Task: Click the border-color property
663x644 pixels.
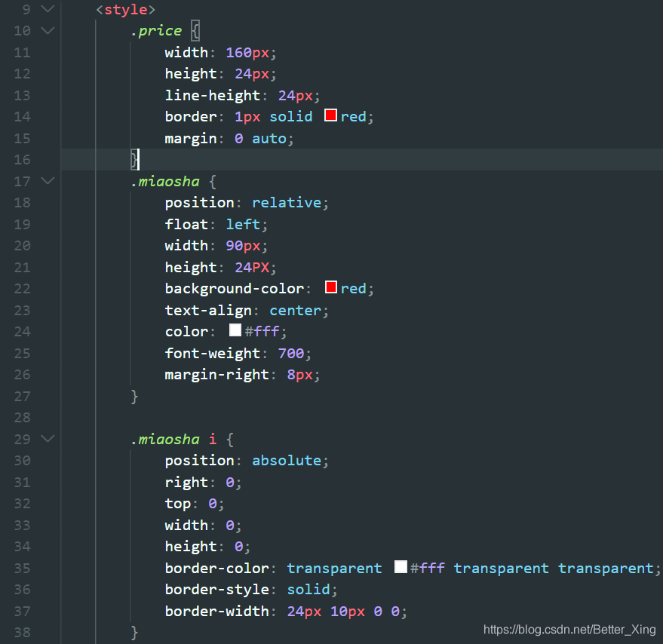Action: 217,569
